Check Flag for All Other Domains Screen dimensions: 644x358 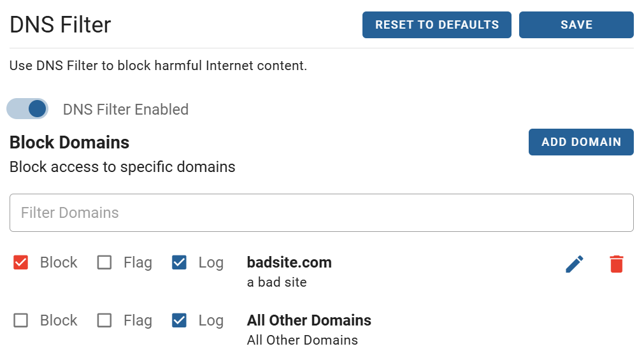tap(104, 320)
